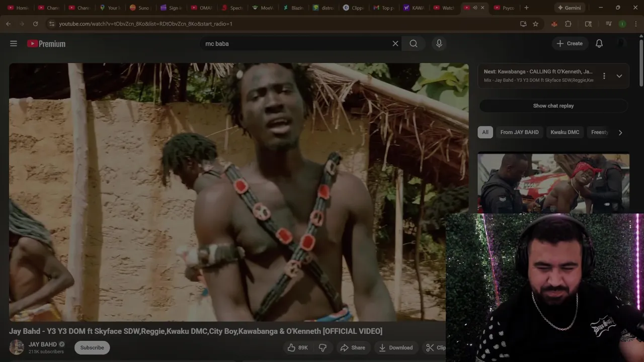
Task: Open the Extensions puzzle icon
Action: click(x=568, y=24)
